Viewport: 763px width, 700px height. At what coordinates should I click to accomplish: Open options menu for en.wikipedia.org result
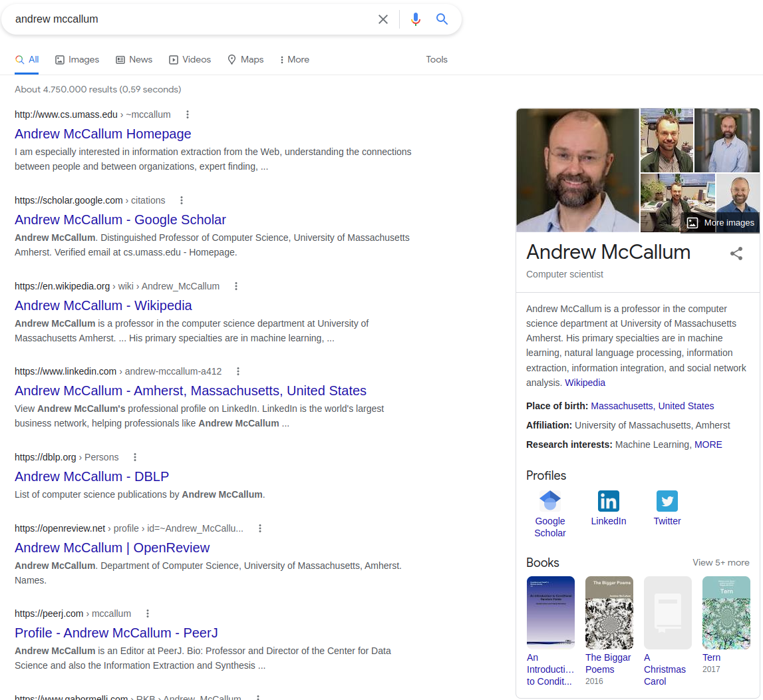pyautogui.click(x=236, y=286)
